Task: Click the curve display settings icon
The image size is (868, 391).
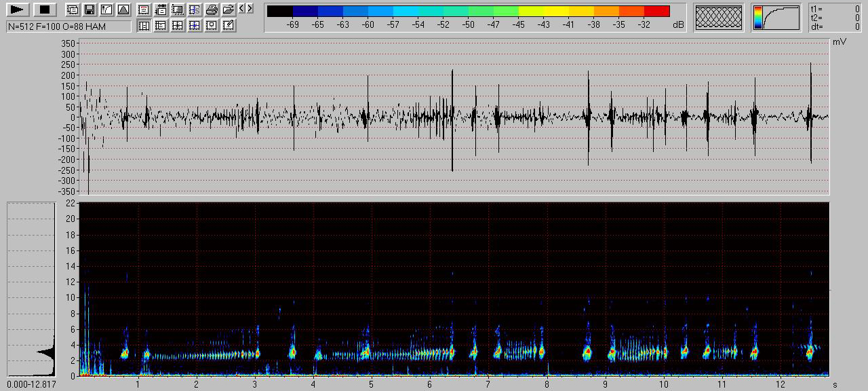Action: pyautogui.click(x=106, y=10)
